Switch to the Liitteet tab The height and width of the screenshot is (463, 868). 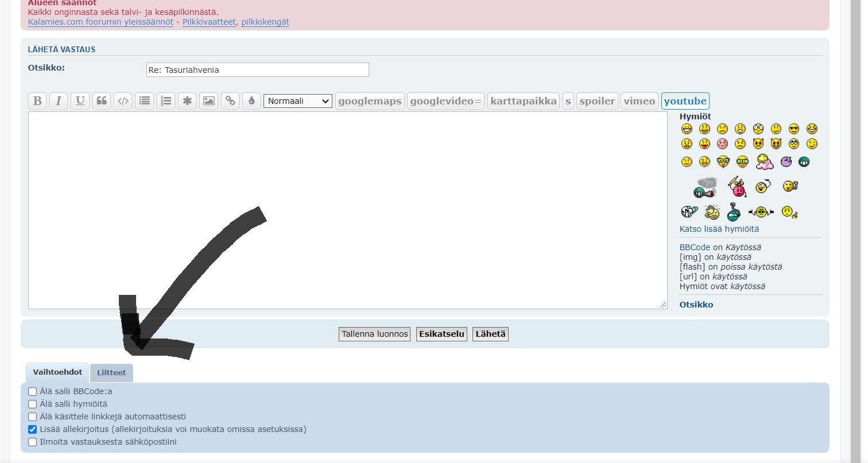coord(111,373)
